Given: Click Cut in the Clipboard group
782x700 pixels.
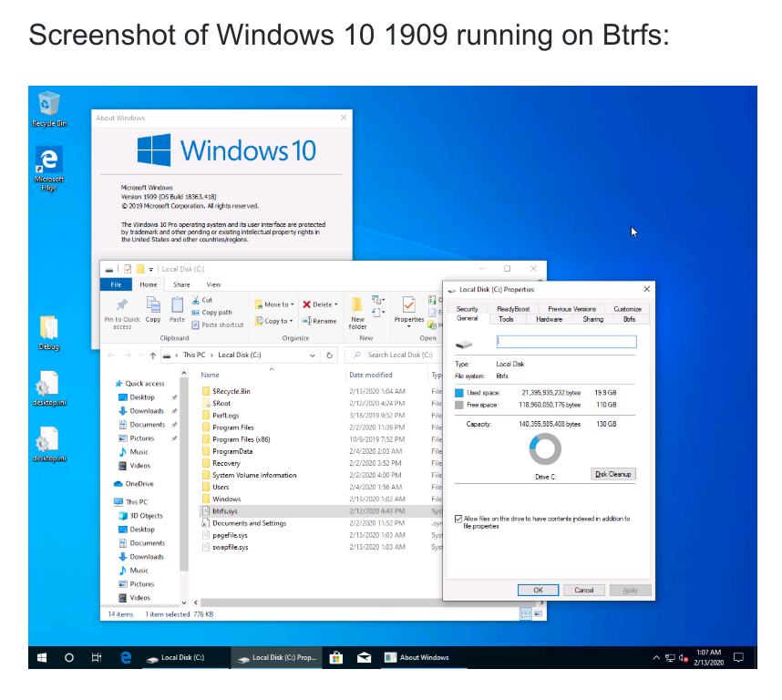Looking at the screenshot, I should click(x=202, y=300).
